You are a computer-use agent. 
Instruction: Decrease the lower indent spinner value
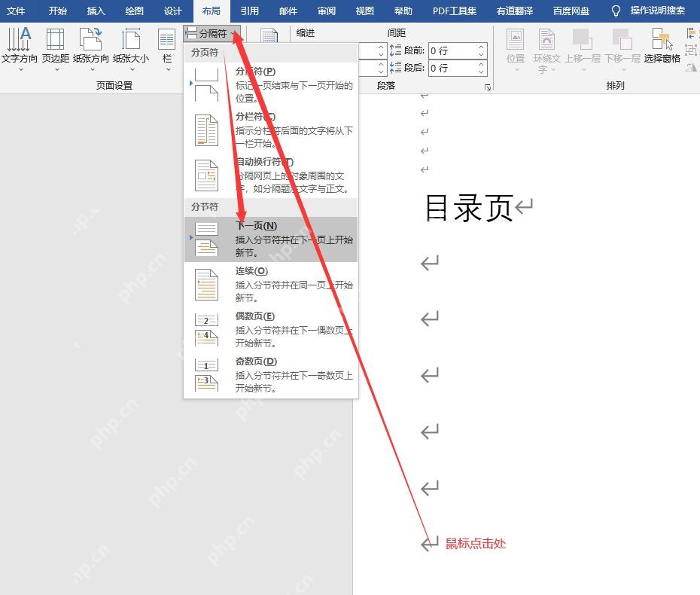click(381, 72)
